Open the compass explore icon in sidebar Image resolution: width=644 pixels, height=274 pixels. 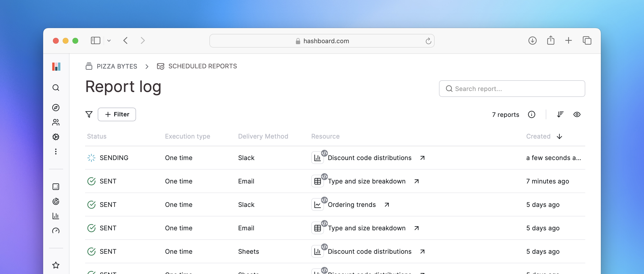point(56,108)
